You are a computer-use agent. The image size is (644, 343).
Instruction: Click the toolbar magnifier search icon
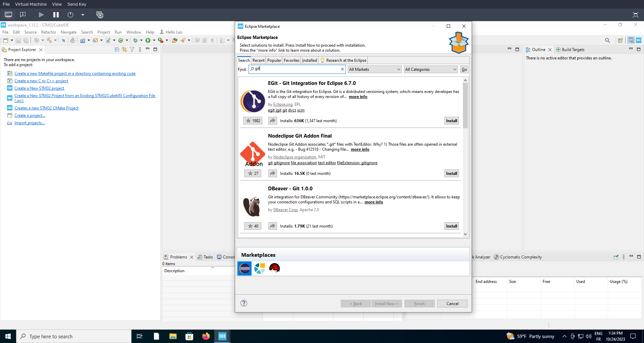coord(607,40)
